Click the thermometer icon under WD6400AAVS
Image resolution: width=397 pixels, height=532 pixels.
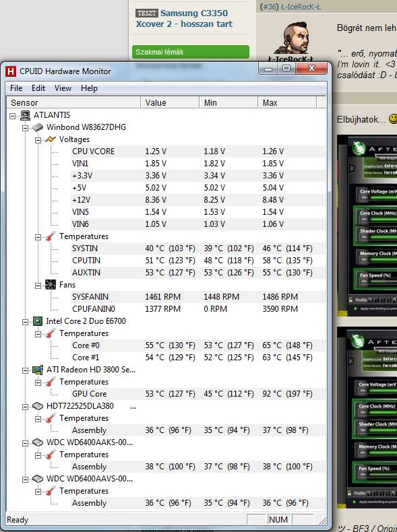(51, 491)
